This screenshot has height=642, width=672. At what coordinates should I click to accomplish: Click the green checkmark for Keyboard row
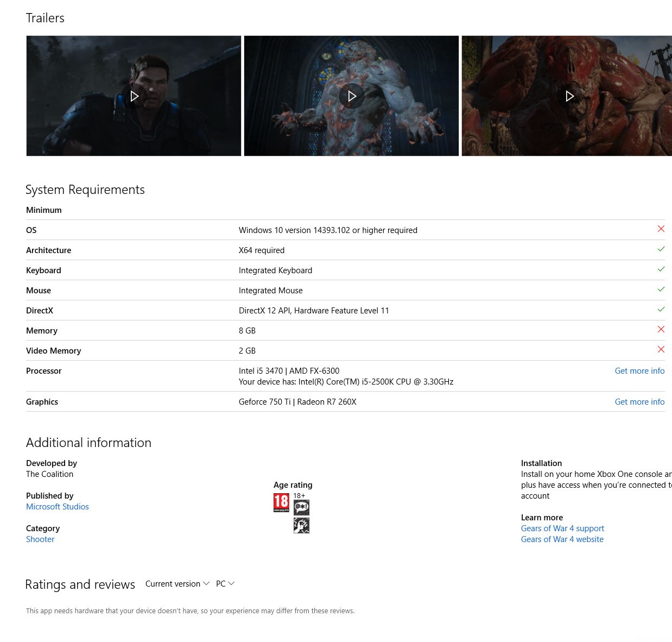coord(661,269)
